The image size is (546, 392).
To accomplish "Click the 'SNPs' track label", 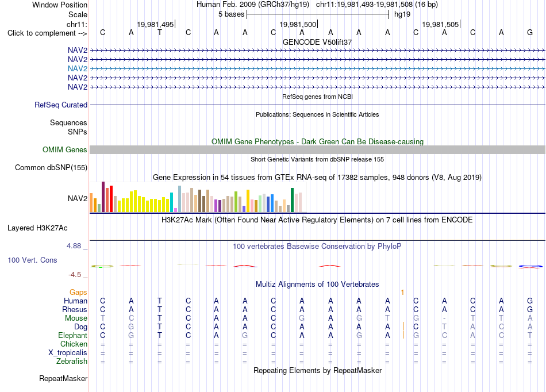I will pos(78,132).
